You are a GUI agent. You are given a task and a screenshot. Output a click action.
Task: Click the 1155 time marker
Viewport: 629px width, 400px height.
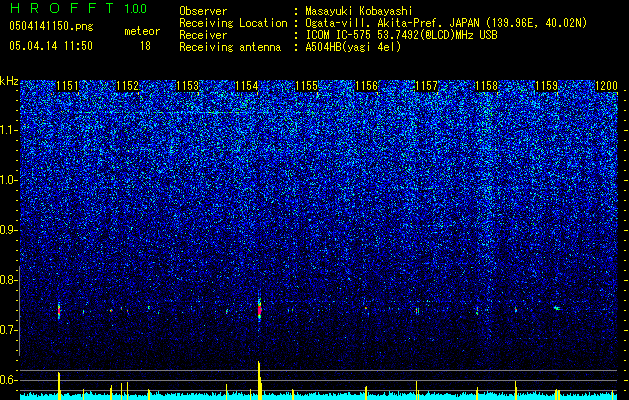307,85
